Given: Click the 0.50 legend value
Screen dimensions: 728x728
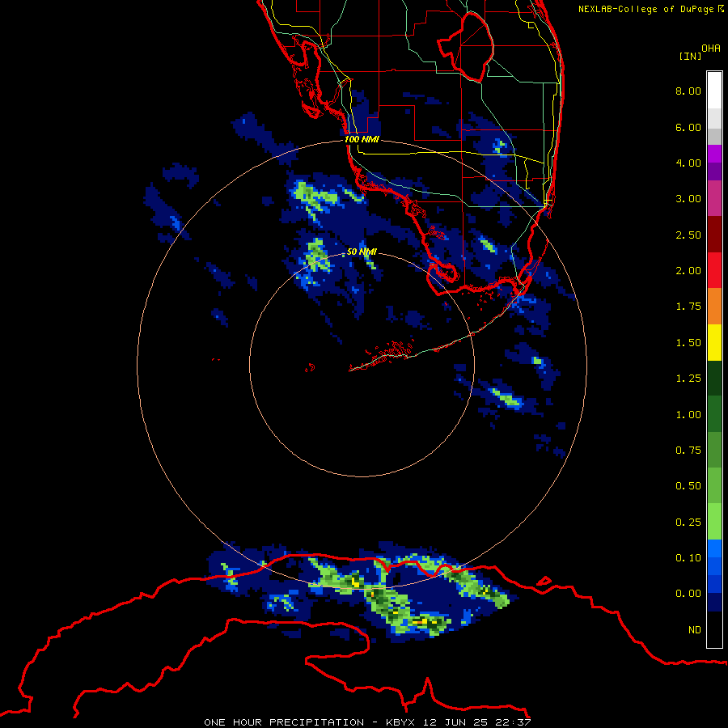Looking at the screenshot, I should pyautogui.click(x=688, y=486).
